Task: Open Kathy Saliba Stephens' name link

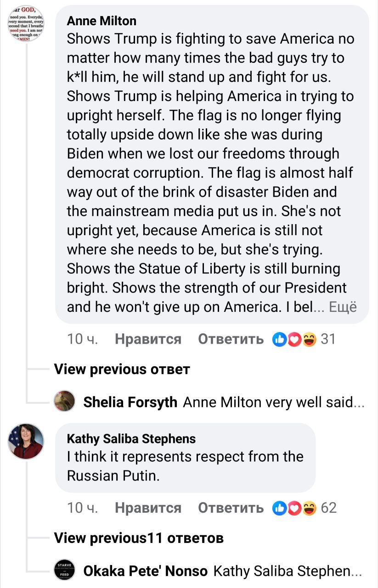Action: (131, 439)
